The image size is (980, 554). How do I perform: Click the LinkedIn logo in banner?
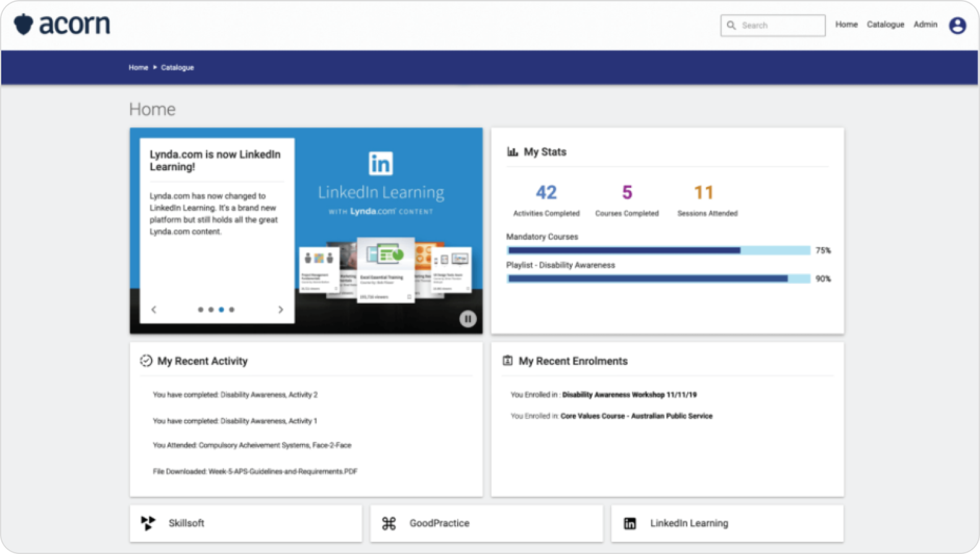[380, 163]
